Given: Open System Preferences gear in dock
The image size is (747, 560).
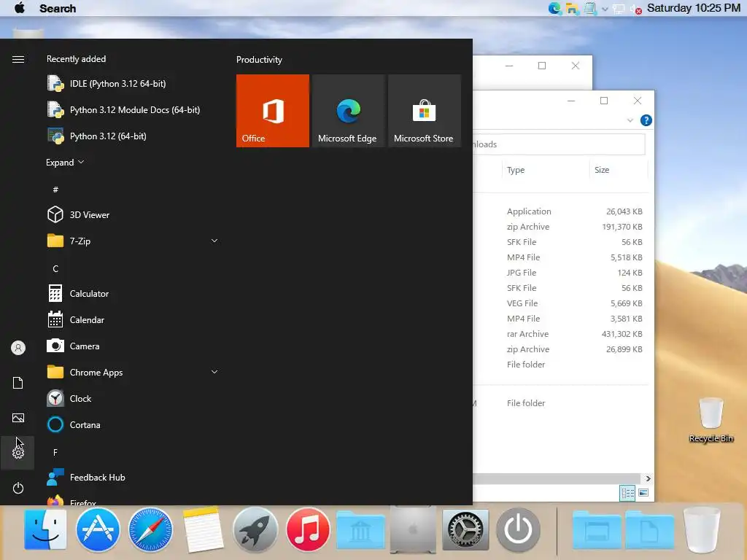Looking at the screenshot, I should pos(465,529).
